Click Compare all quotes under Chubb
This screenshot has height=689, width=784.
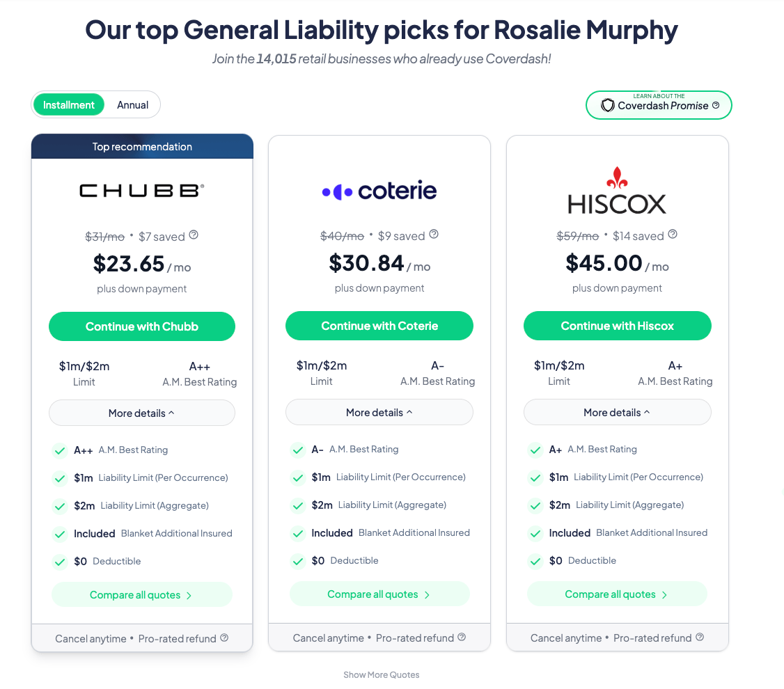click(141, 595)
